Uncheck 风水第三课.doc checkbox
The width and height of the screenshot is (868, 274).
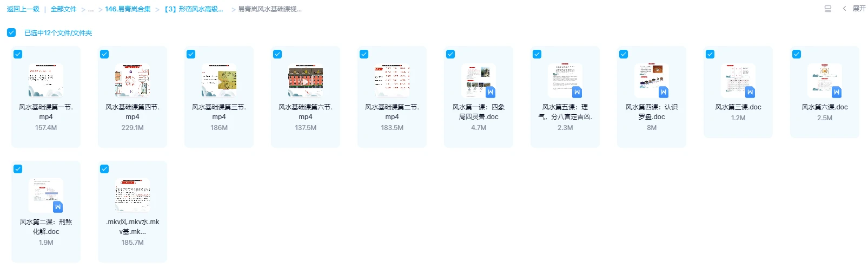(x=710, y=54)
